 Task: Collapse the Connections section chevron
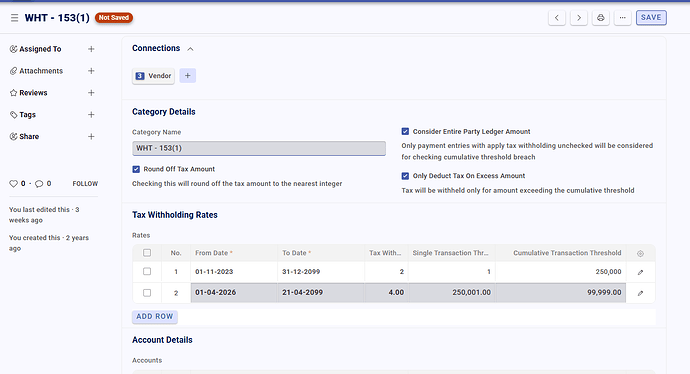(190, 49)
